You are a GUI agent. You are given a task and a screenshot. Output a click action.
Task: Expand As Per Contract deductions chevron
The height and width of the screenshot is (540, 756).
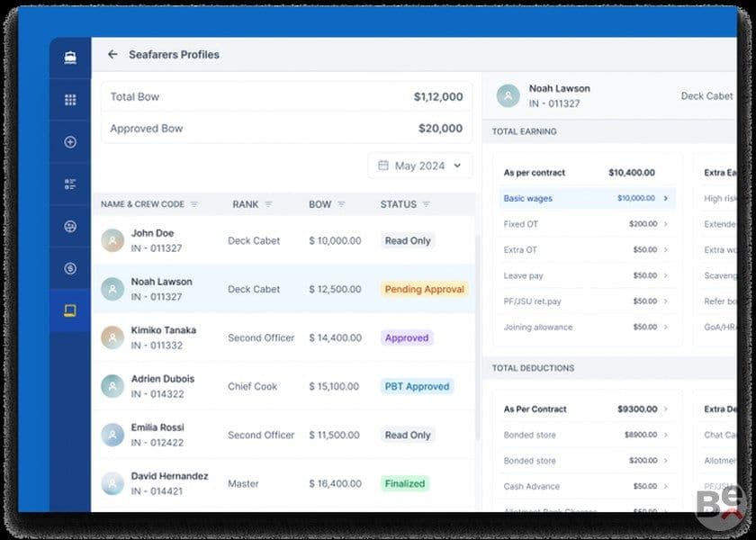click(666, 409)
